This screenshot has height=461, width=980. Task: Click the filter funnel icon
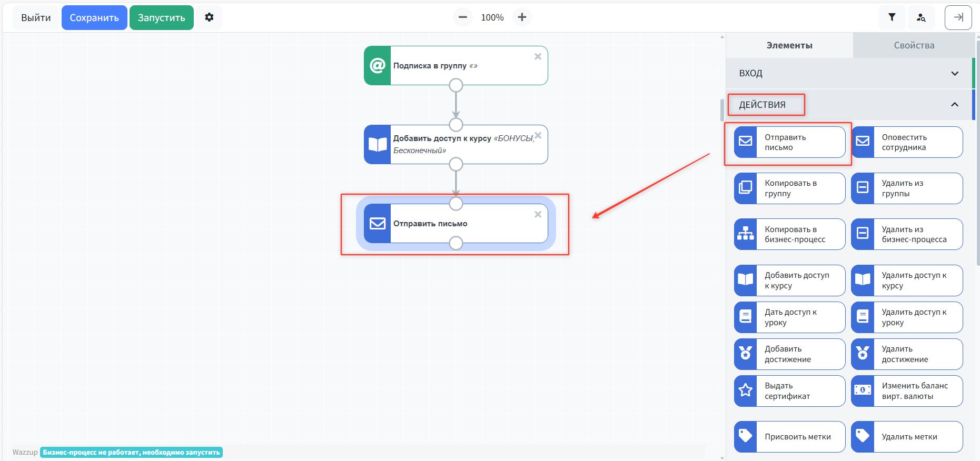coord(892,17)
